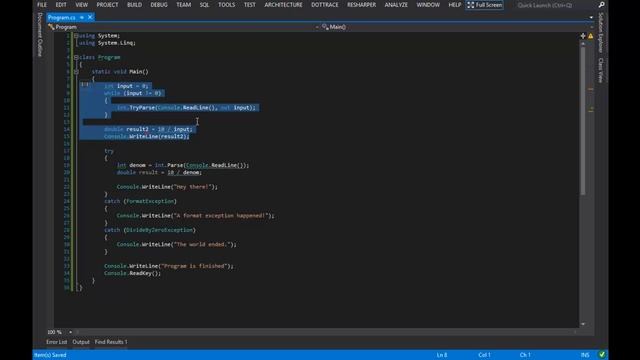The width and height of the screenshot is (640, 360).
Task: Open the PROJECT menu
Action: [x=107, y=5]
